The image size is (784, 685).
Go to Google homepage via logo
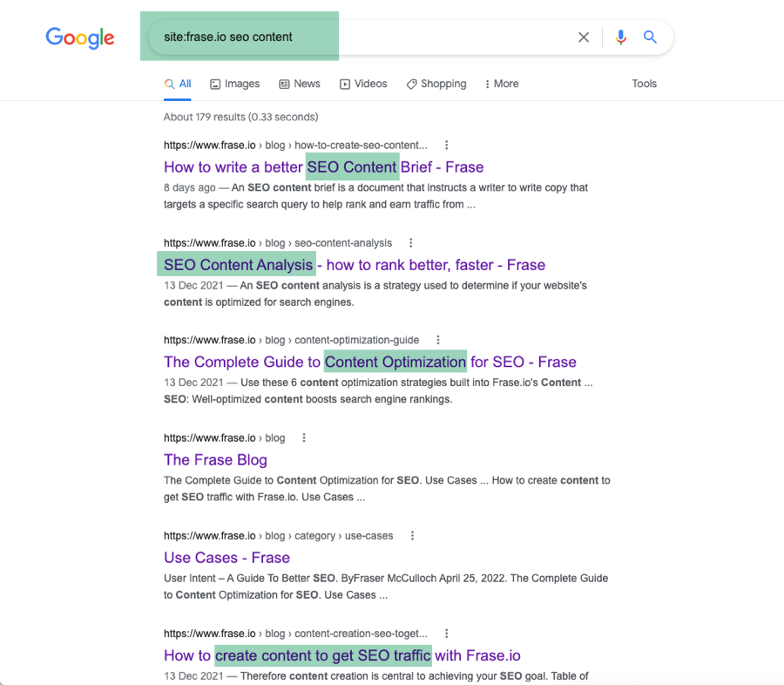click(x=80, y=38)
